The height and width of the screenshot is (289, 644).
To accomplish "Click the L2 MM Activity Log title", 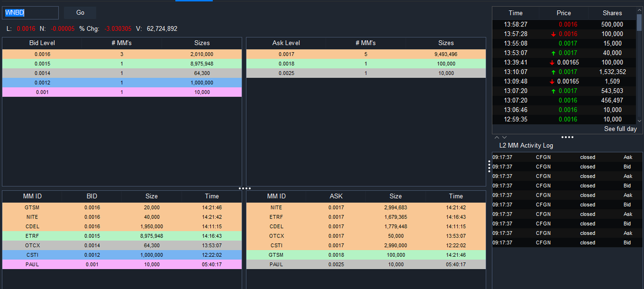I will click(526, 146).
